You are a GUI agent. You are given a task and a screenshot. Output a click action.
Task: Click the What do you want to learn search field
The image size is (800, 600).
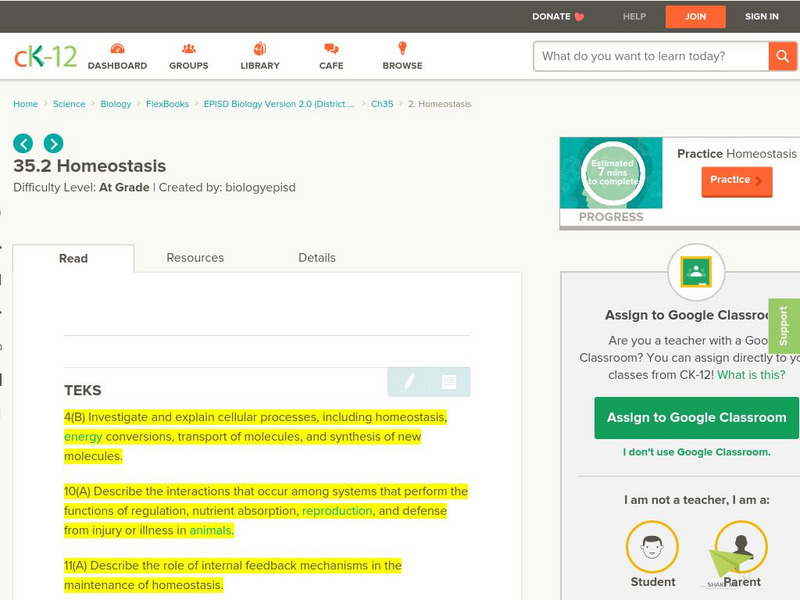(651, 56)
